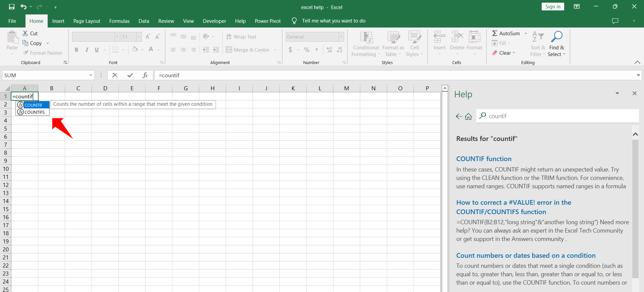Click the Paste clipboard icon
The width and height of the screenshot is (644, 292).
click(12, 37)
